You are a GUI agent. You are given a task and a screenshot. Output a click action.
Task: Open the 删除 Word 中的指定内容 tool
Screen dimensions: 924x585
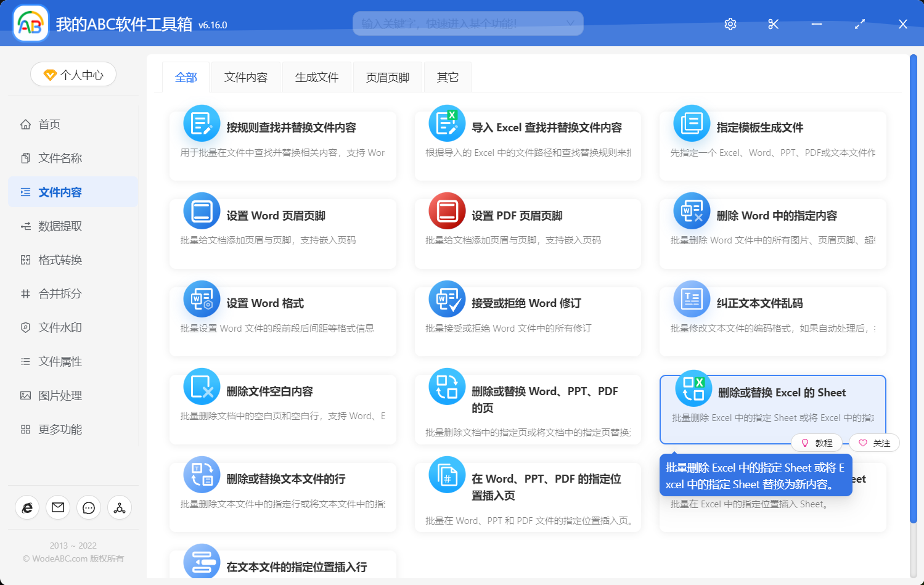click(x=772, y=234)
